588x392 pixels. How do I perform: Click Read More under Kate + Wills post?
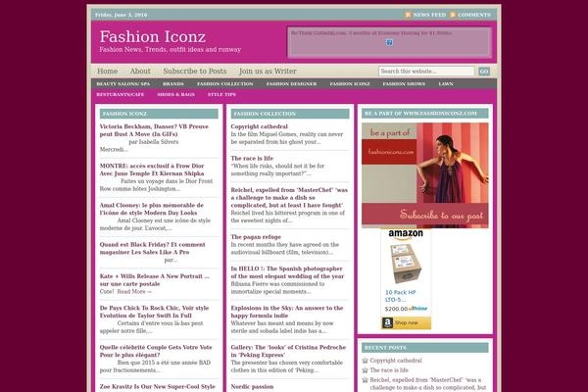click(x=134, y=291)
